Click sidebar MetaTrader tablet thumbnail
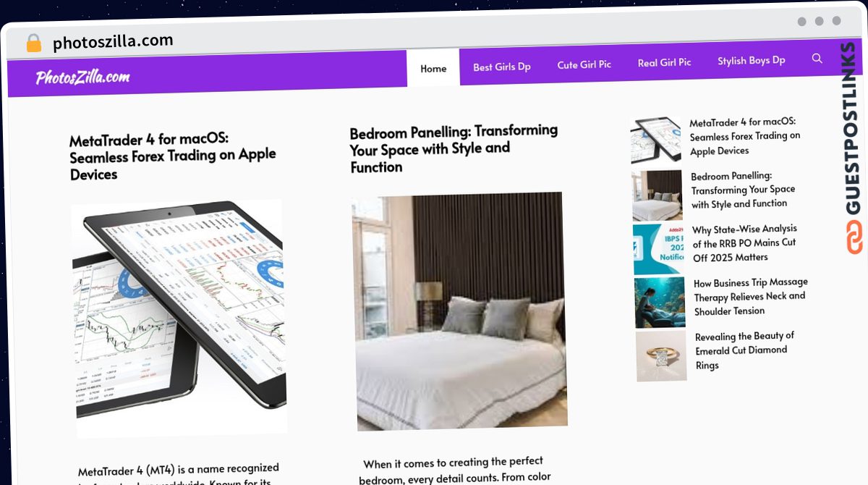Viewport: 868px width, 485px height. pyautogui.click(x=655, y=140)
